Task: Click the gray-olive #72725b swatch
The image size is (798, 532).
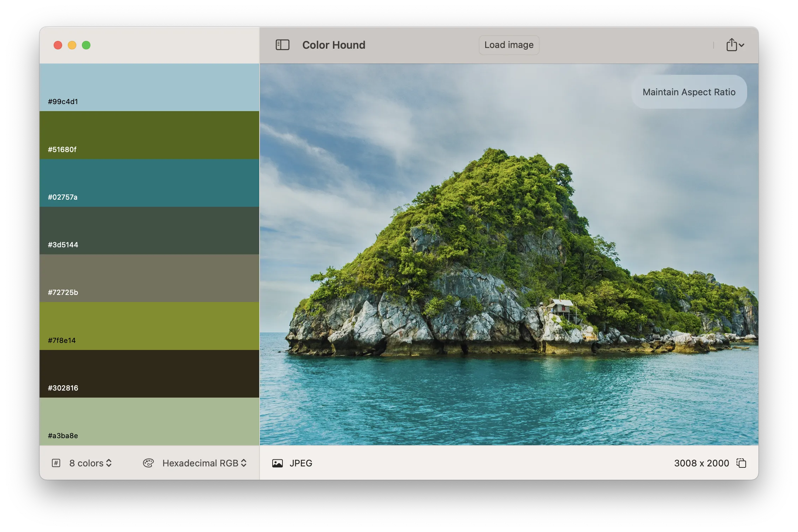Action: tap(149, 278)
